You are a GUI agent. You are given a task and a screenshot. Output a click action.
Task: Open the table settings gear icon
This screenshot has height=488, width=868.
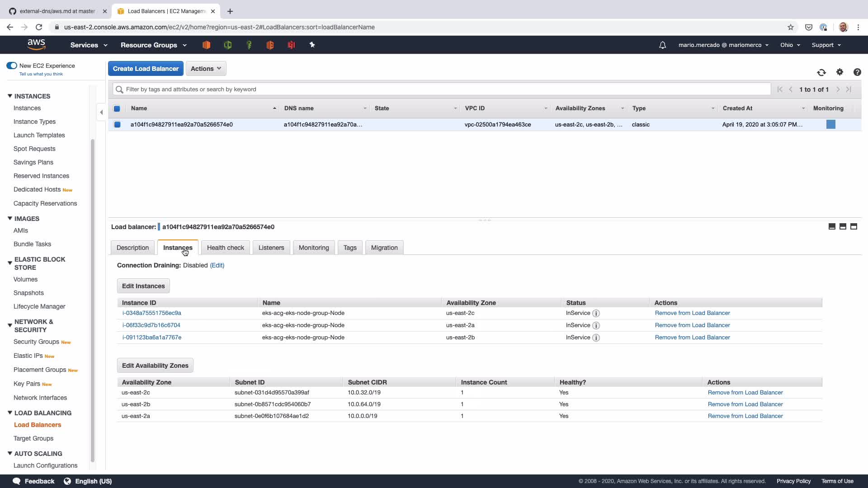click(x=840, y=72)
